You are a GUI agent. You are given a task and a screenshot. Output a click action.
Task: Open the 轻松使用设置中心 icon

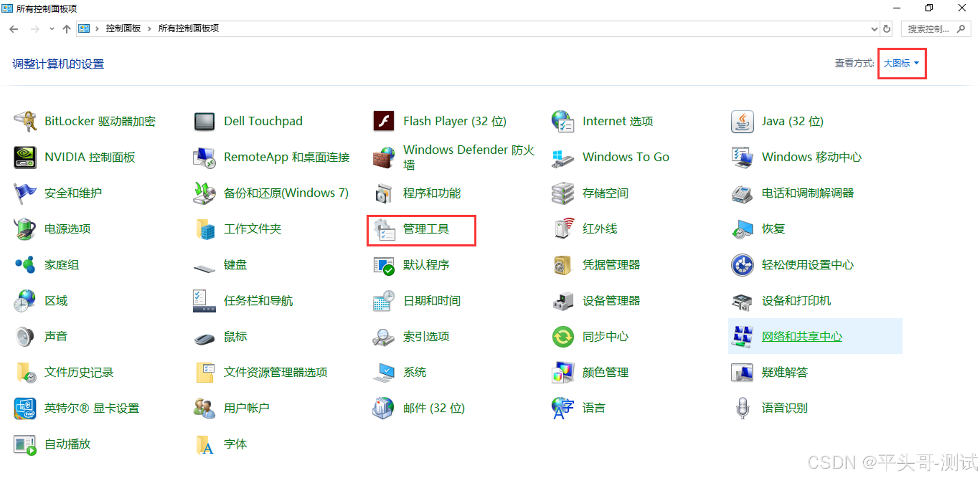click(x=742, y=265)
